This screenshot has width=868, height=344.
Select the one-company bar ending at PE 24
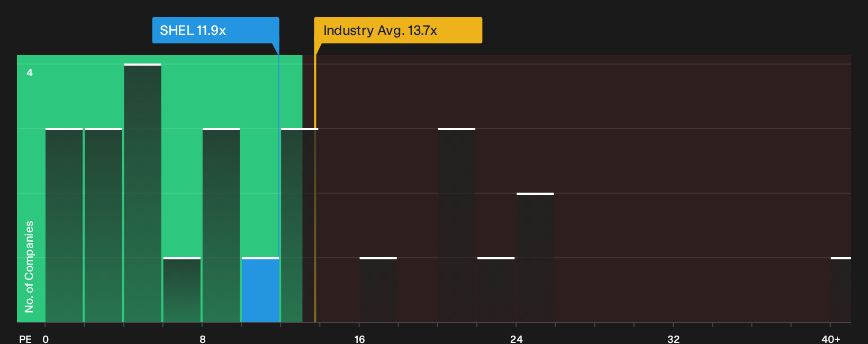(496, 290)
